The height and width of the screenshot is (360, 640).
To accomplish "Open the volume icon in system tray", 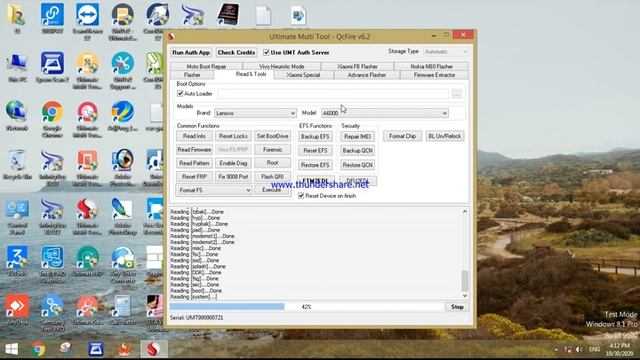I will point(579,349).
